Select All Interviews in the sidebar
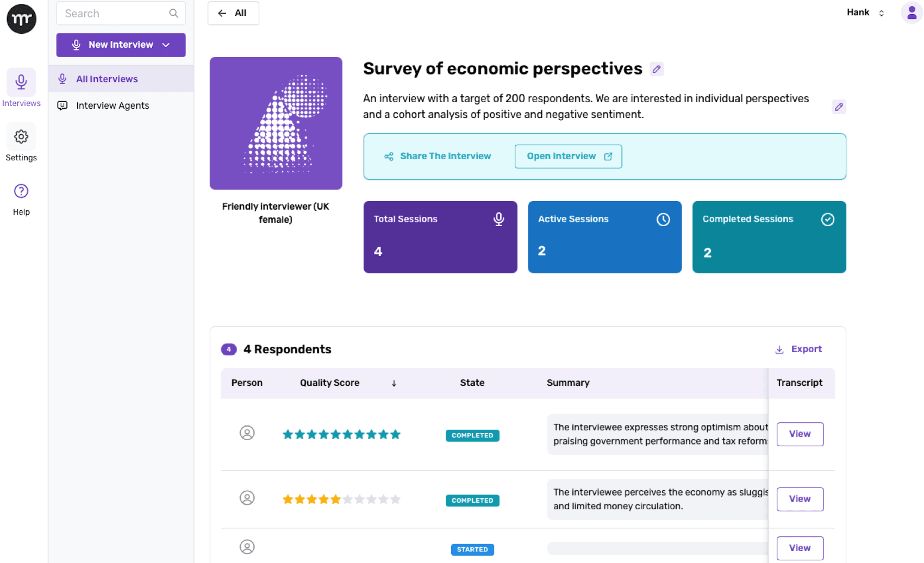This screenshot has width=924, height=563. coord(107,79)
